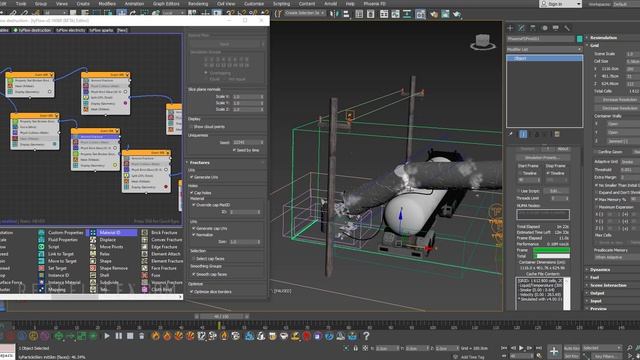Toggle Smooth cap faces checkbox
Viewport: 640px width, 360px height.
[194, 274]
